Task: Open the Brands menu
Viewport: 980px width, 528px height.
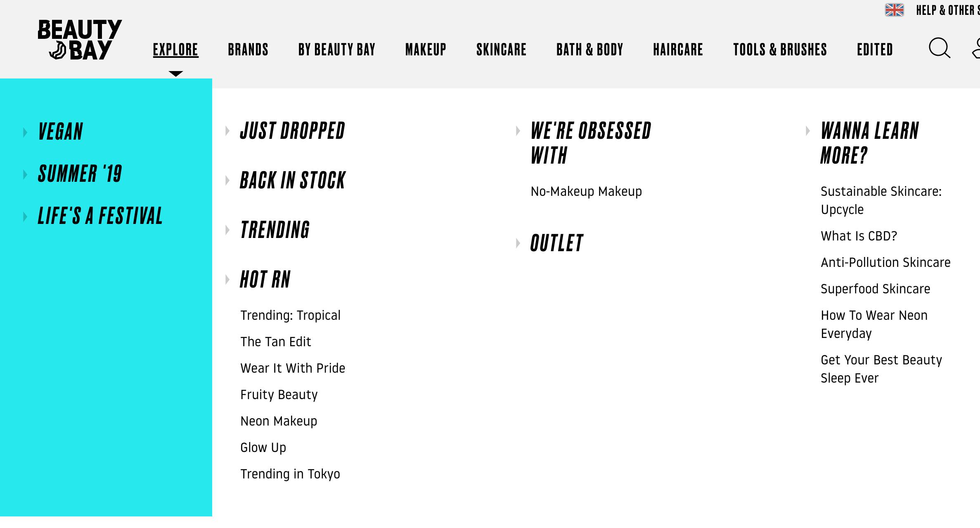Action: [248, 50]
